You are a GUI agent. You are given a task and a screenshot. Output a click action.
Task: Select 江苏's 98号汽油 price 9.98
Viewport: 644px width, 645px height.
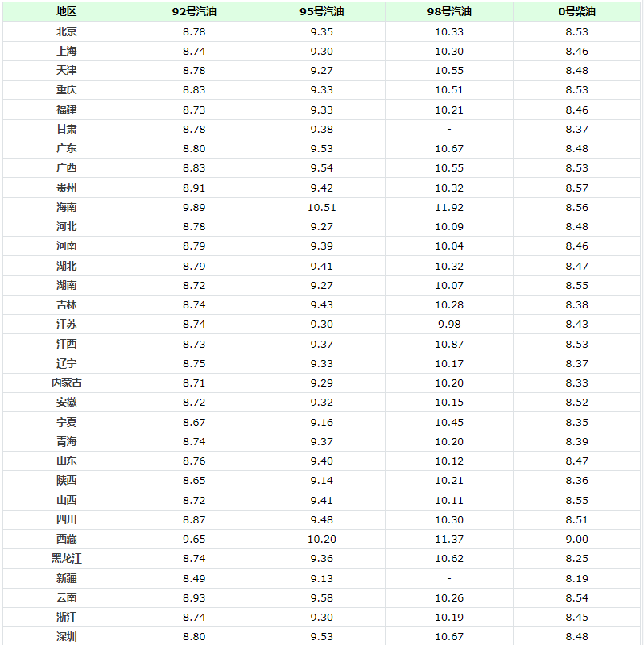click(x=449, y=324)
